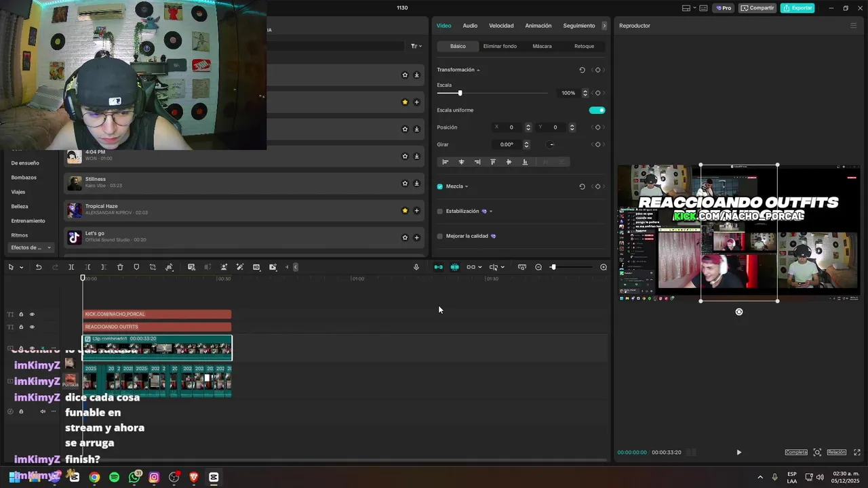Switch to the Seguimiento tab

(x=579, y=26)
